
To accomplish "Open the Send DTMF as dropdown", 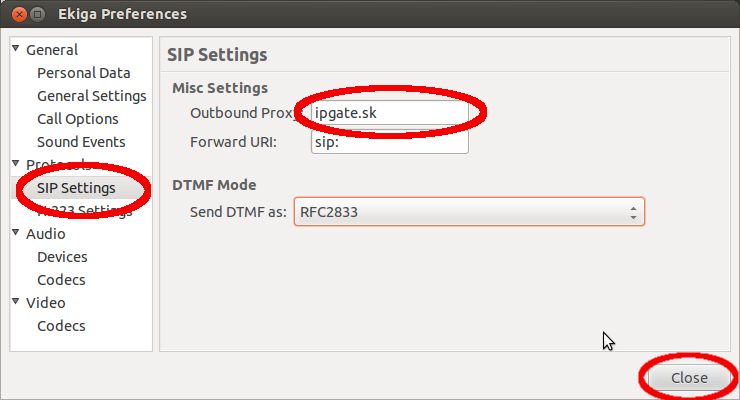I will pos(469,212).
